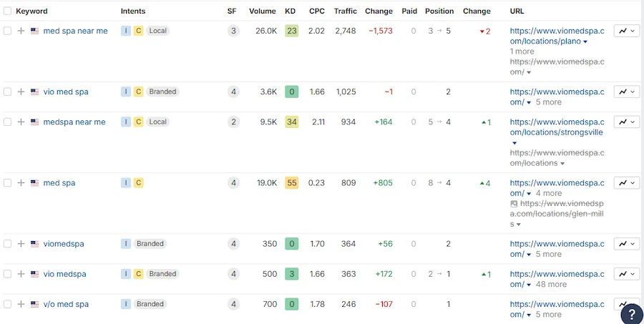Click the help question mark button
The image size is (644, 324).
pyautogui.click(x=631, y=313)
